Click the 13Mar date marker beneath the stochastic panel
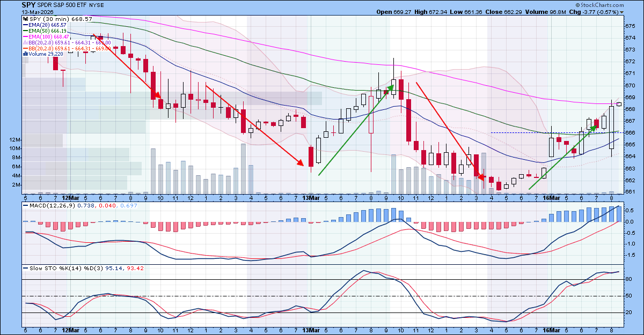Image resolution: width=644 pixels, height=335 pixels. point(311,331)
